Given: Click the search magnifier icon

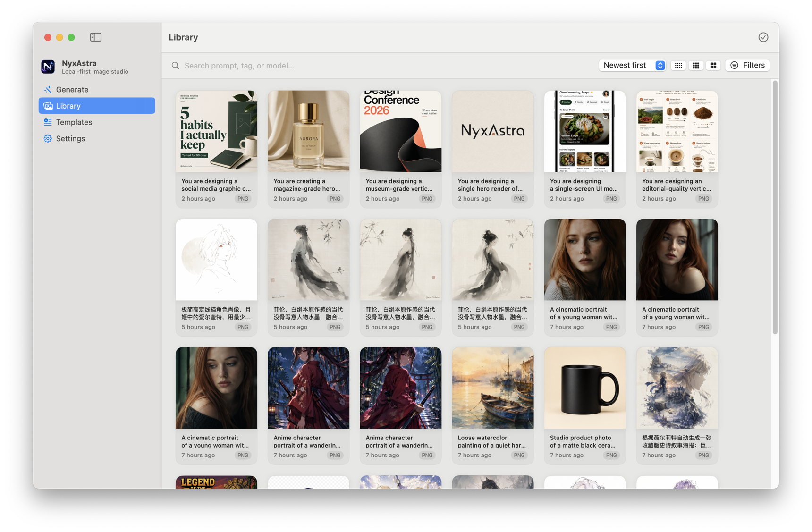Looking at the screenshot, I should click(x=175, y=66).
